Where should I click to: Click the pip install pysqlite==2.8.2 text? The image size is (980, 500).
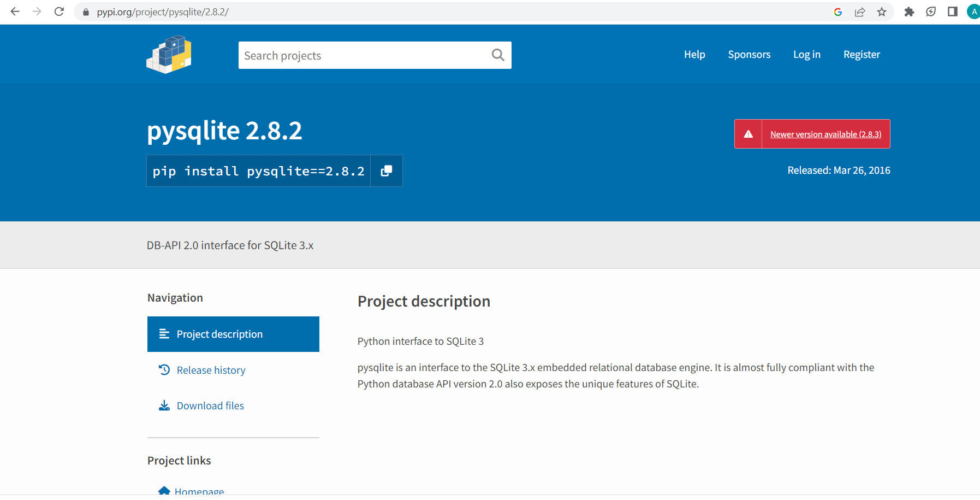[259, 171]
